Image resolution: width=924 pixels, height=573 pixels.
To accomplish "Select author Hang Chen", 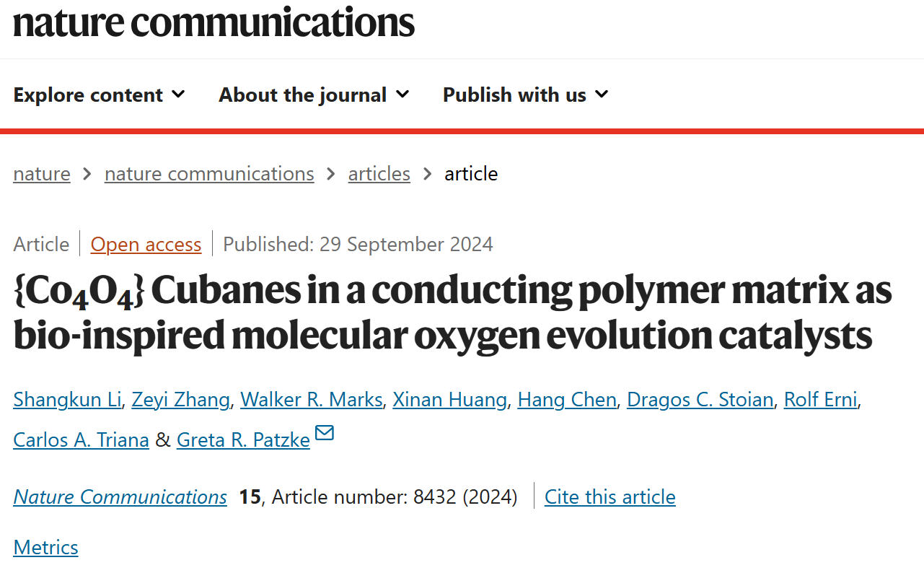I will tap(567, 399).
